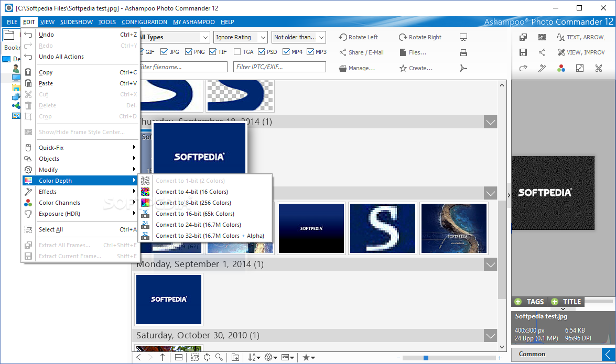
Task: Click the magic wand optimize icon
Action: click(542, 68)
